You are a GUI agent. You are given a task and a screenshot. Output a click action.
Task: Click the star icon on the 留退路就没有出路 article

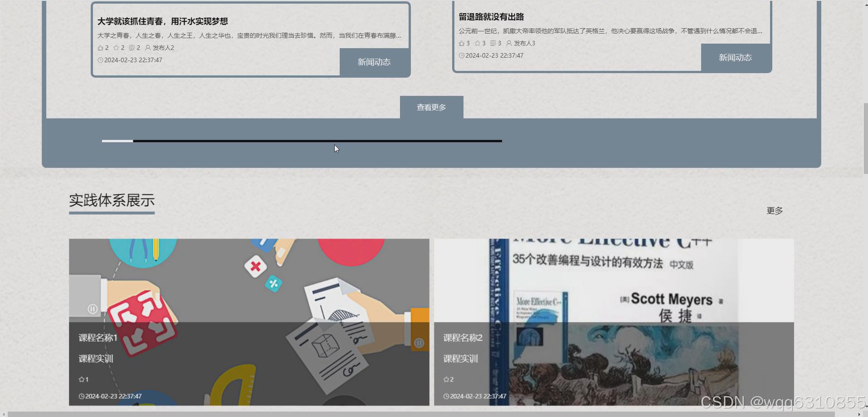click(477, 43)
